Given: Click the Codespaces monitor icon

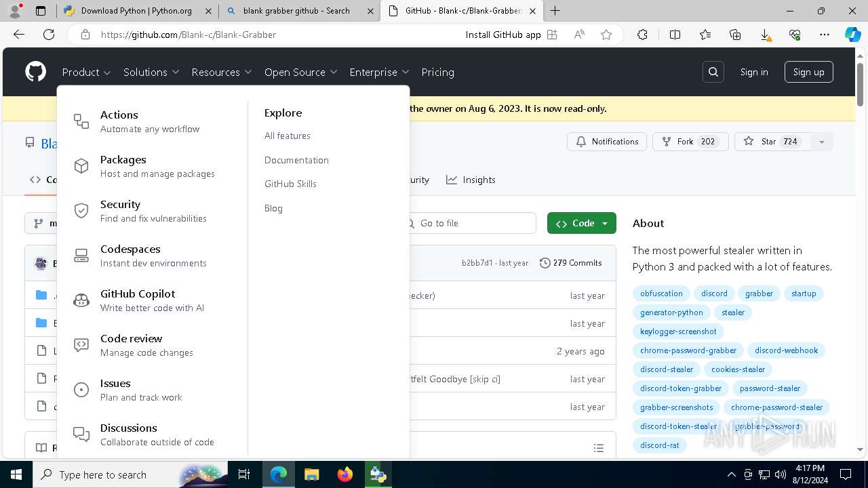Looking at the screenshot, I should [81, 256].
